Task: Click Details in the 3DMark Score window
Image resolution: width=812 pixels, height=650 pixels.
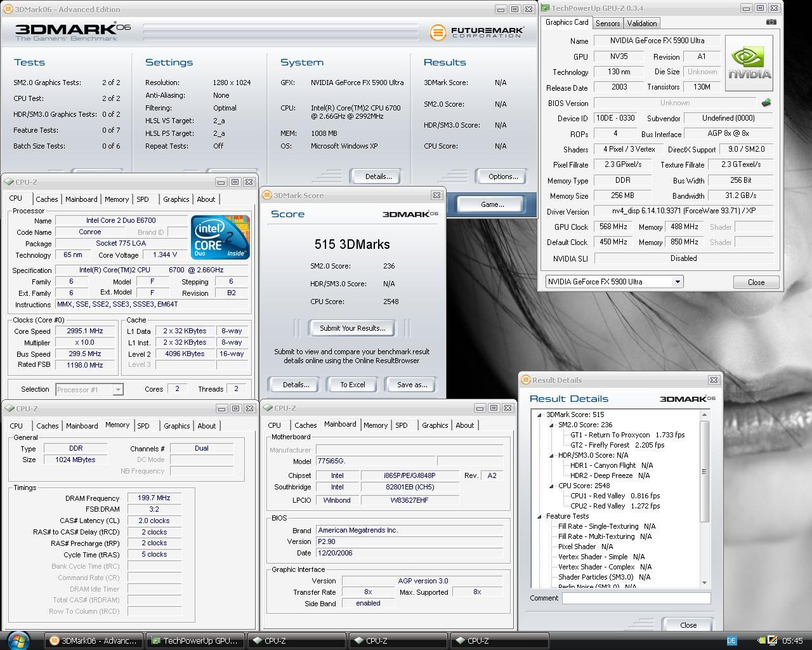Action: (x=296, y=385)
